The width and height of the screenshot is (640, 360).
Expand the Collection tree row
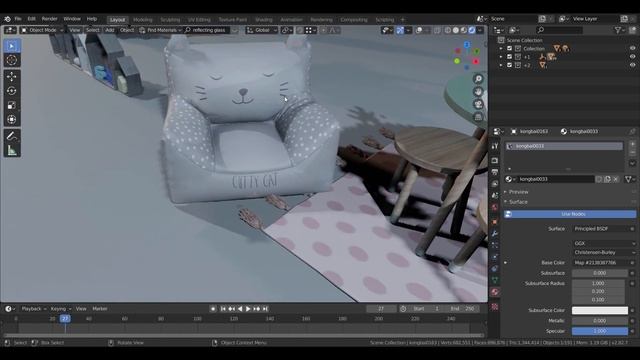(501, 49)
